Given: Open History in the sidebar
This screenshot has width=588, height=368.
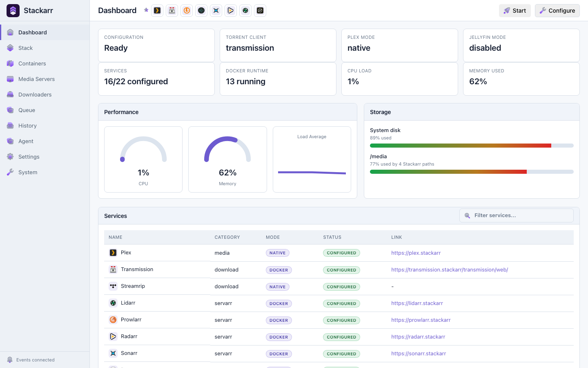Looking at the screenshot, I should pos(45,126).
